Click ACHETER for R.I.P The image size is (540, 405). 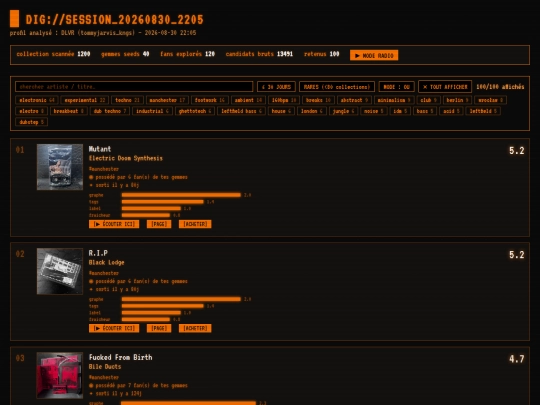click(195, 329)
